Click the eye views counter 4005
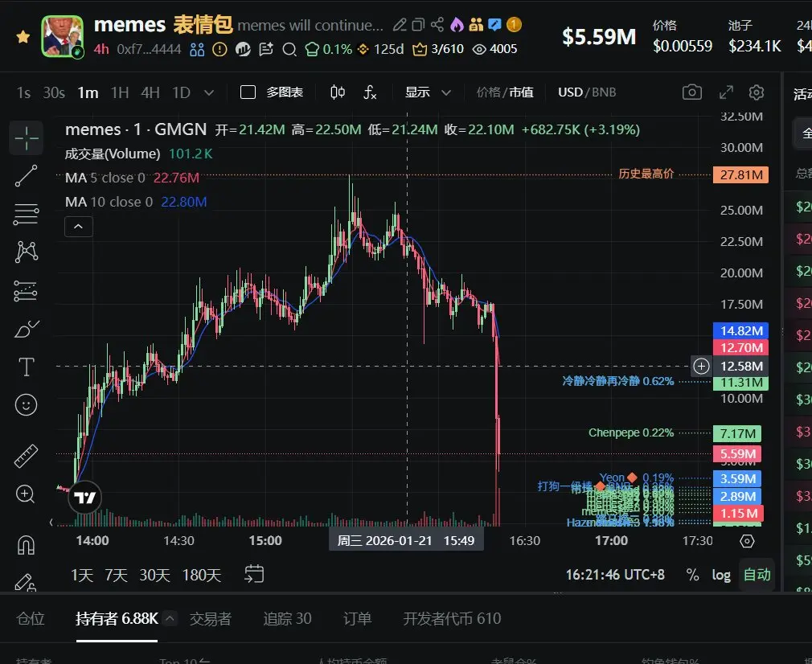Image resolution: width=812 pixels, height=664 pixels. point(494,49)
